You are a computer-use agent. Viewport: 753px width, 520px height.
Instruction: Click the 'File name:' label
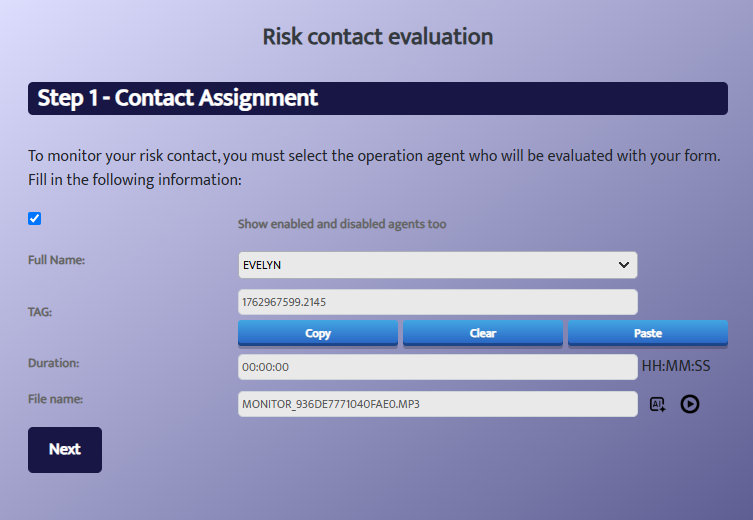coord(55,399)
